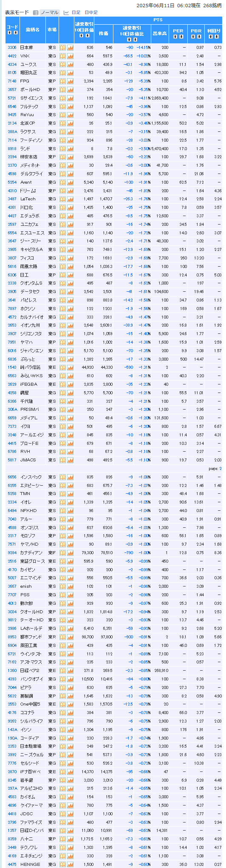The height and width of the screenshot is (868, 226).
Task: Open chart icon for 岩手銀 row
Action: click(70, 780)
